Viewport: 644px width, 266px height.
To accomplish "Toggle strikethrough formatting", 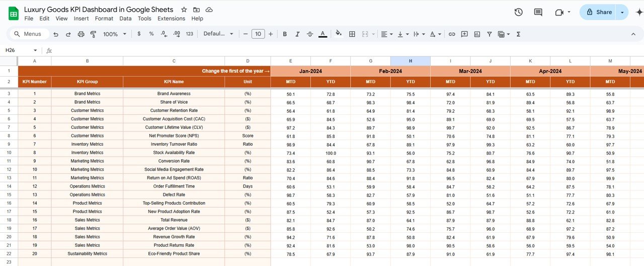I will pos(310,34).
